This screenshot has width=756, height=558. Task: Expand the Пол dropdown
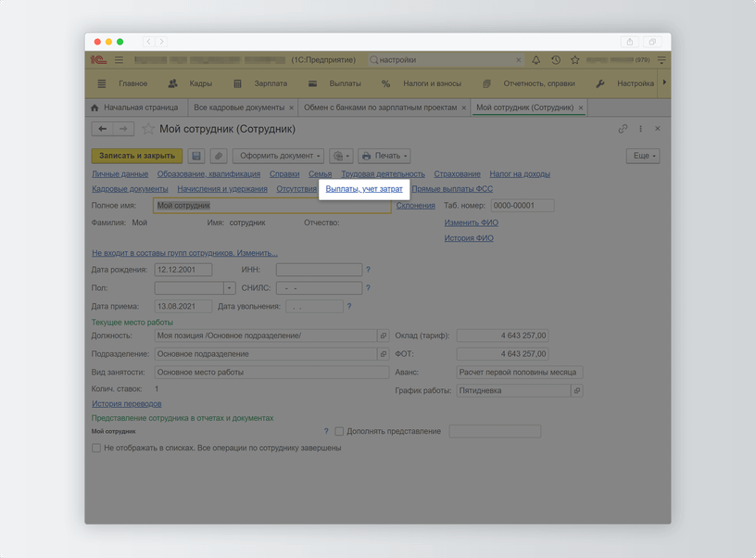tap(230, 288)
